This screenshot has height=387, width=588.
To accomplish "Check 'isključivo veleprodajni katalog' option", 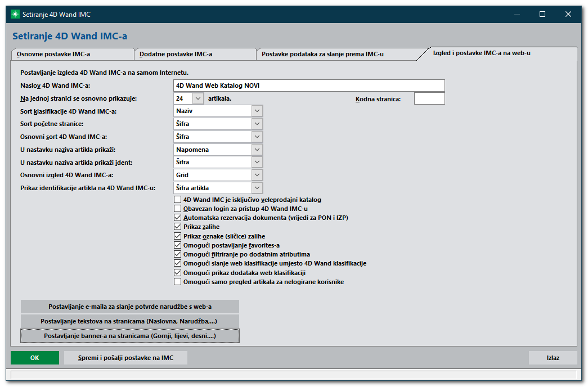I will point(178,200).
